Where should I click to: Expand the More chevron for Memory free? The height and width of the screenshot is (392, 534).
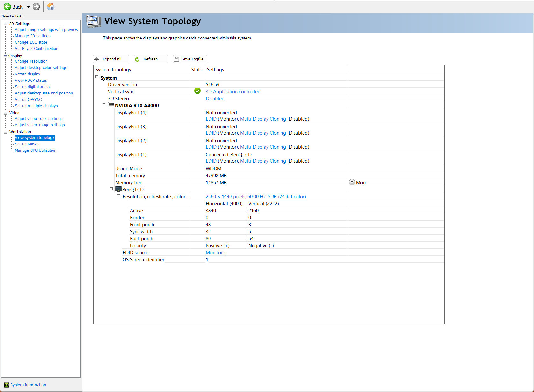click(x=352, y=182)
